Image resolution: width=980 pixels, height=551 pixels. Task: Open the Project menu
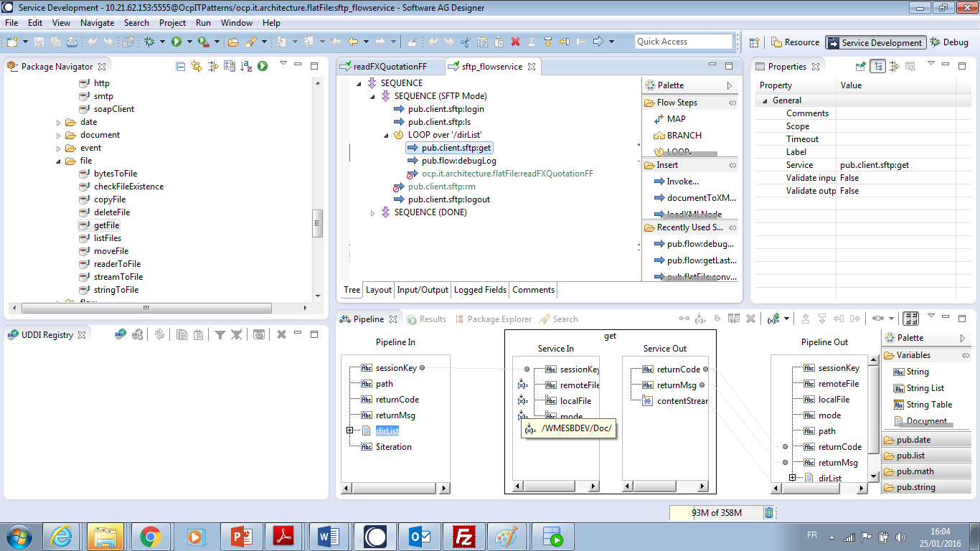point(172,22)
